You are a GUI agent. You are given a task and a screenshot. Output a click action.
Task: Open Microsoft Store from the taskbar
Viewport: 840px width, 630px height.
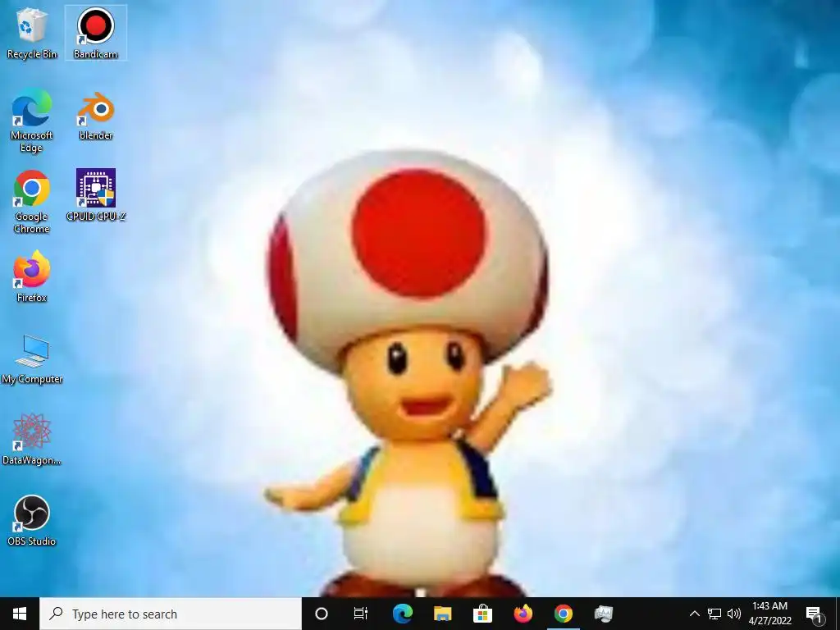[x=482, y=614]
